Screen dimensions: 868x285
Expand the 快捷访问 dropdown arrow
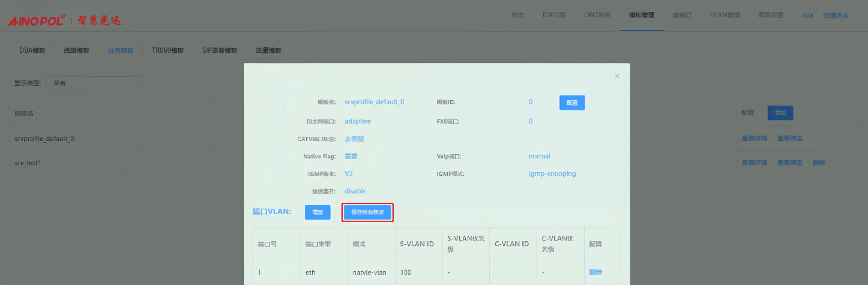855,16
